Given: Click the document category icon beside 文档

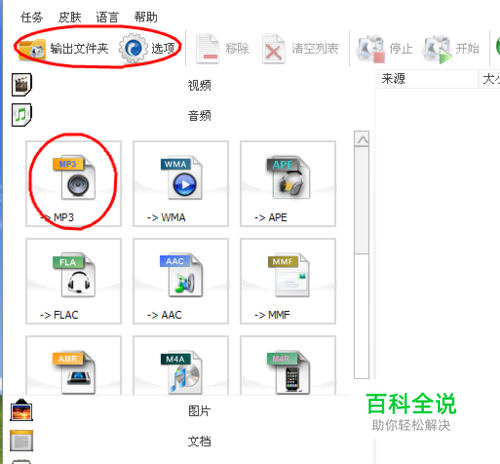Looking at the screenshot, I should point(21,440).
